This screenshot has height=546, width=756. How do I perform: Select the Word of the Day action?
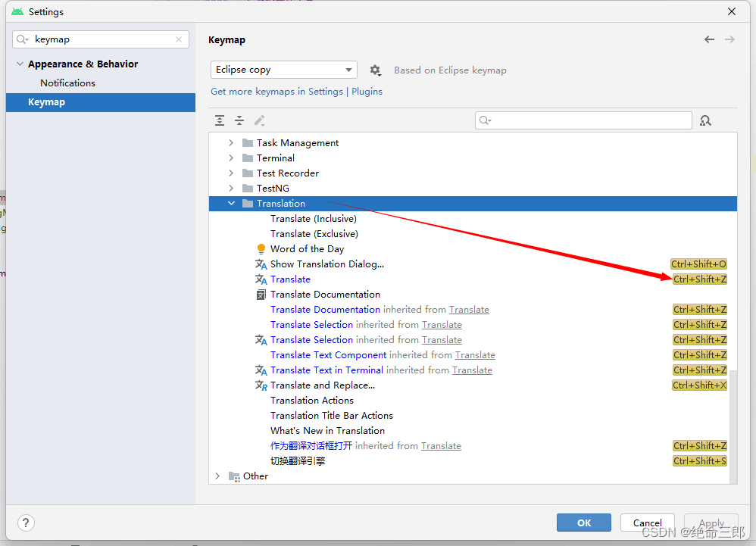coord(307,249)
